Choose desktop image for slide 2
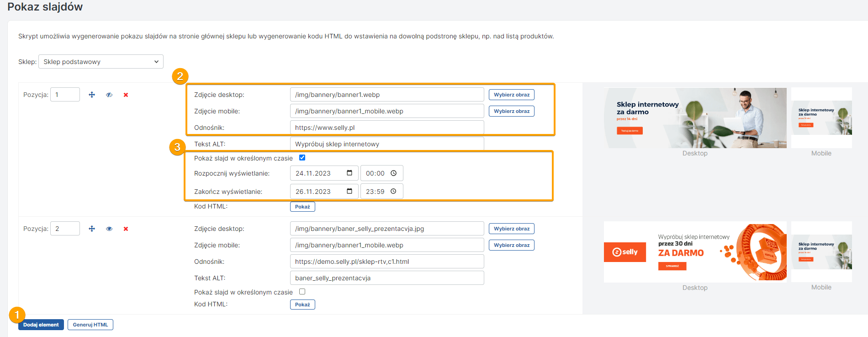868x337 pixels. [x=512, y=229]
